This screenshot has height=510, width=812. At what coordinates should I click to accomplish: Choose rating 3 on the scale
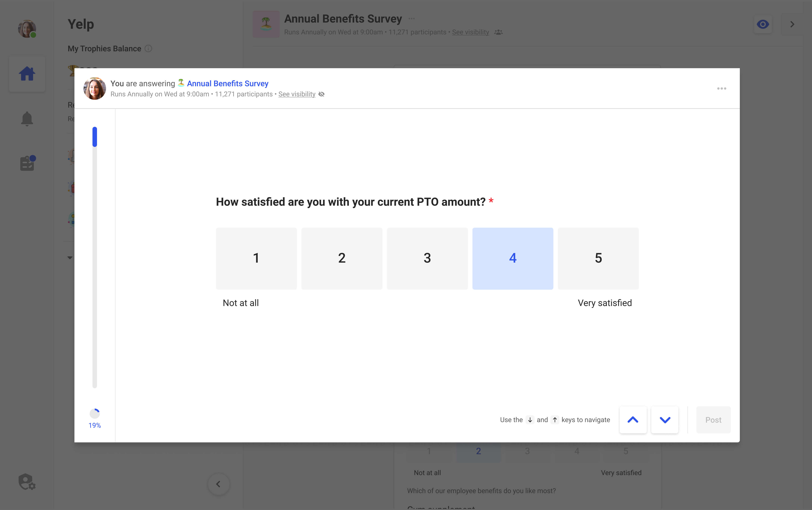point(427,258)
